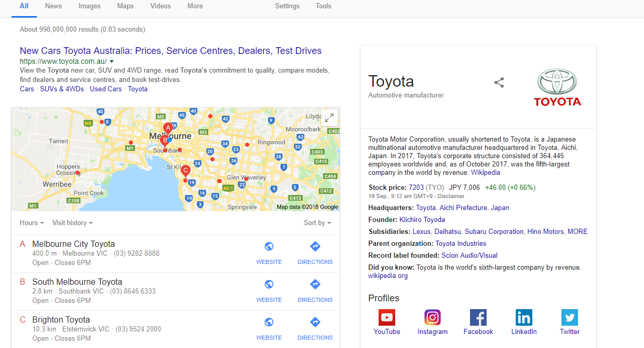
Task: Click the share icon beside Toyota title
Action: click(499, 82)
